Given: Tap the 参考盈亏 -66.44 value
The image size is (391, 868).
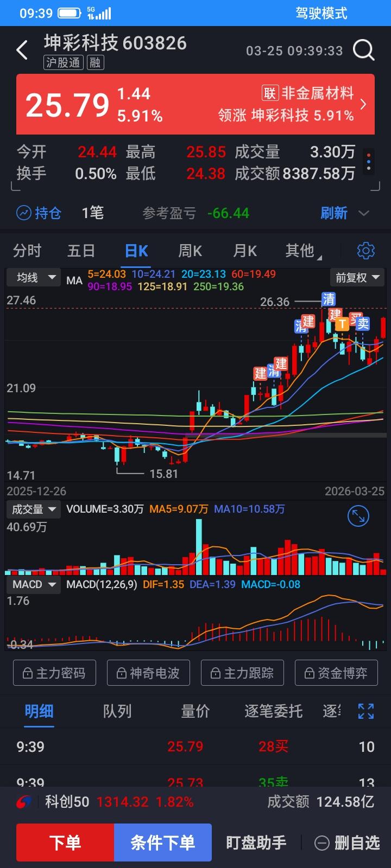Looking at the screenshot, I should 228,213.
